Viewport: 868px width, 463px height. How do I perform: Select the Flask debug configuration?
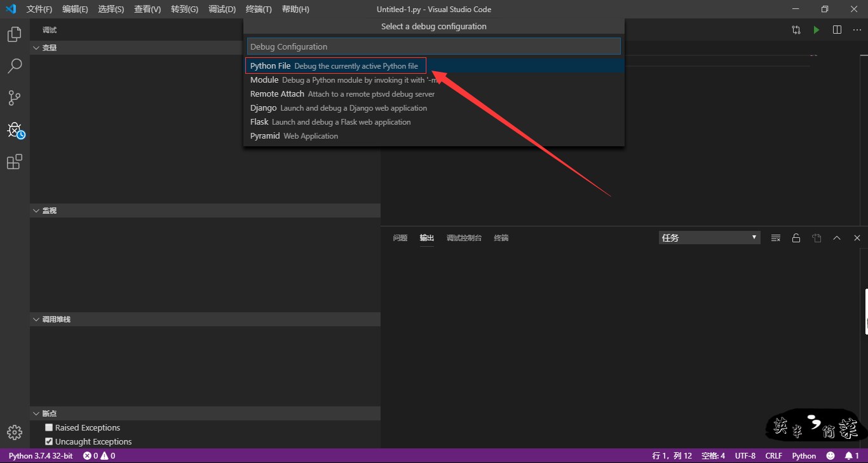[x=434, y=122]
